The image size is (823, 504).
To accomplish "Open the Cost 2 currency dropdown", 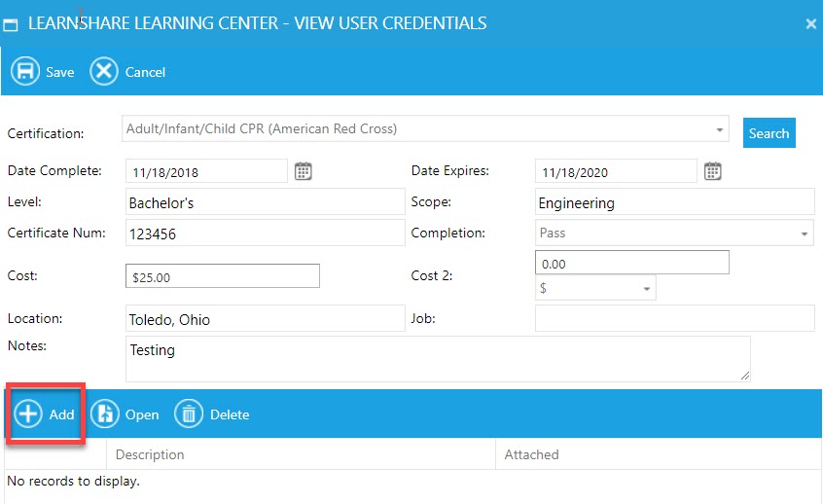I will [x=647, y=289].
